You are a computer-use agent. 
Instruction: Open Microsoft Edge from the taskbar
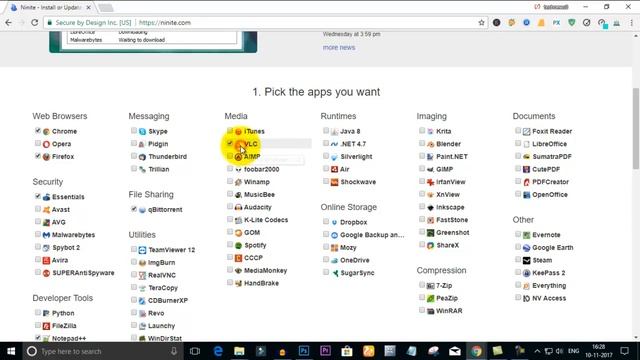(x=218, y=351)
